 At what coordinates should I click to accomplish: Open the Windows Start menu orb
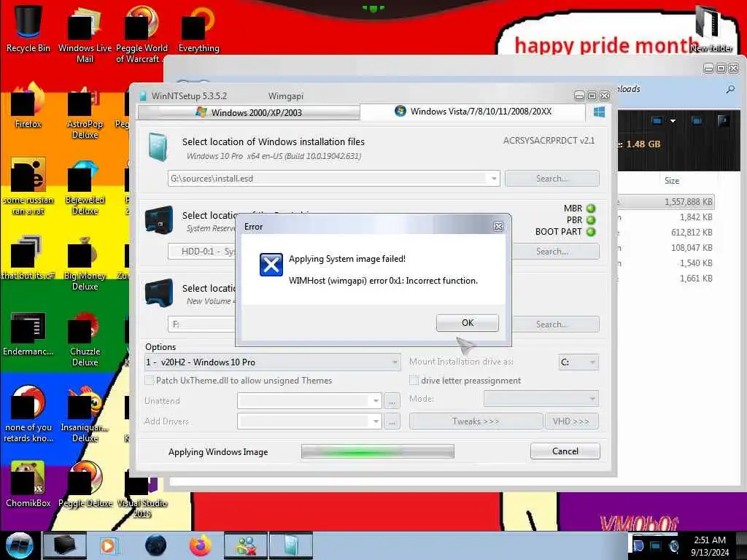coord(19,545)
